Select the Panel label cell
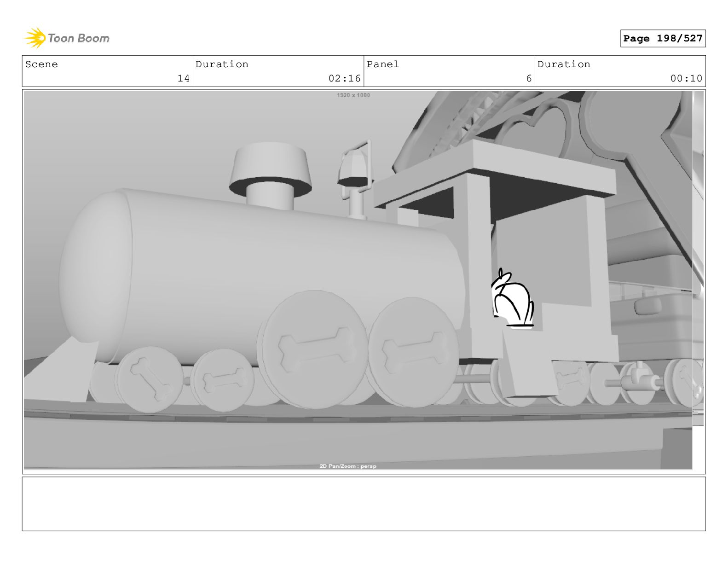 click(449, 71)
